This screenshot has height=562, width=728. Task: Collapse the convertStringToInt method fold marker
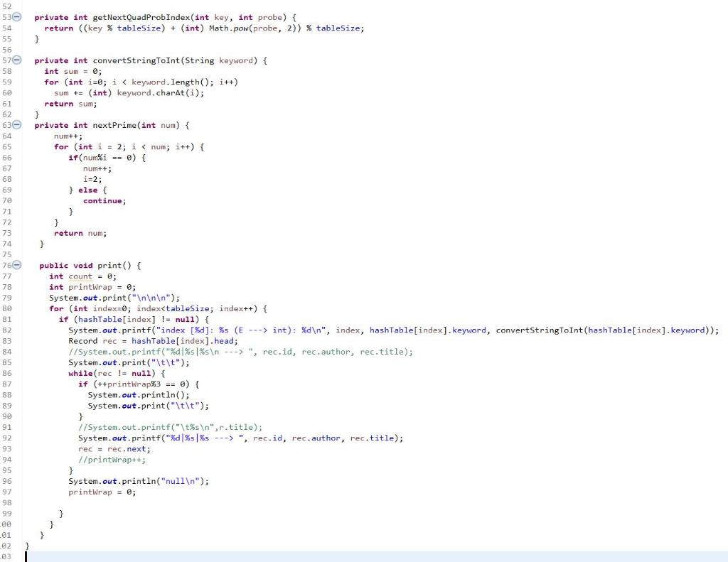click(x=18, y=60)
